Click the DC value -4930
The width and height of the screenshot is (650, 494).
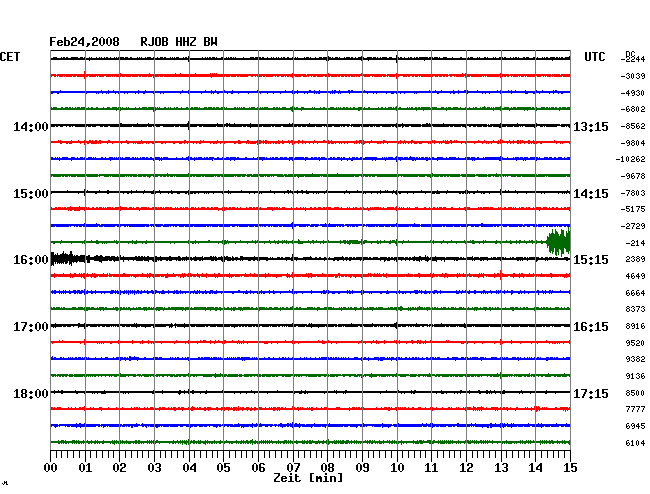coord(633,93)
